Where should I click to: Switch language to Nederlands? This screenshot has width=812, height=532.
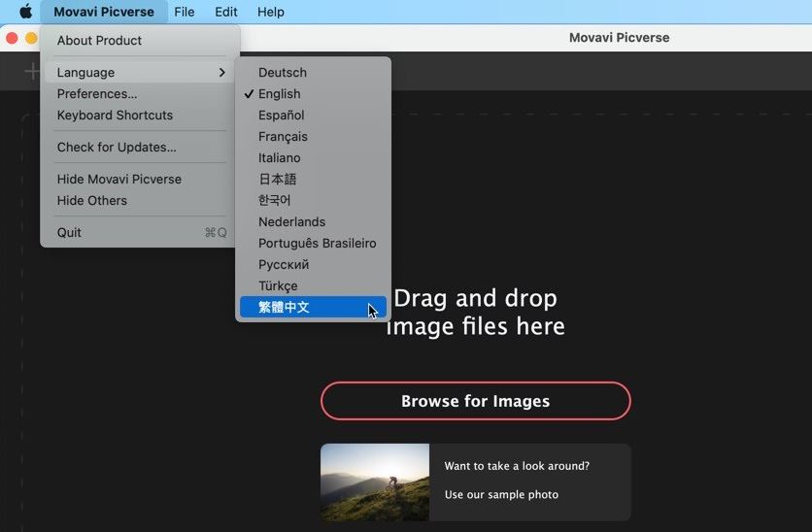[313, 221]
